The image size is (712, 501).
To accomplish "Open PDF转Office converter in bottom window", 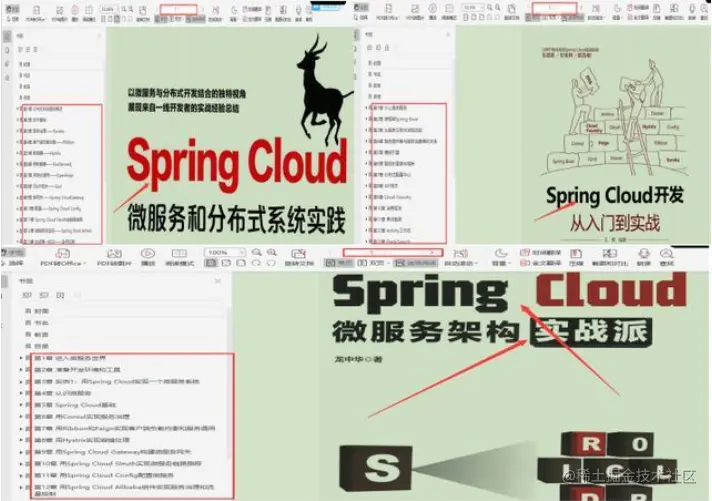I will [62, 258].
